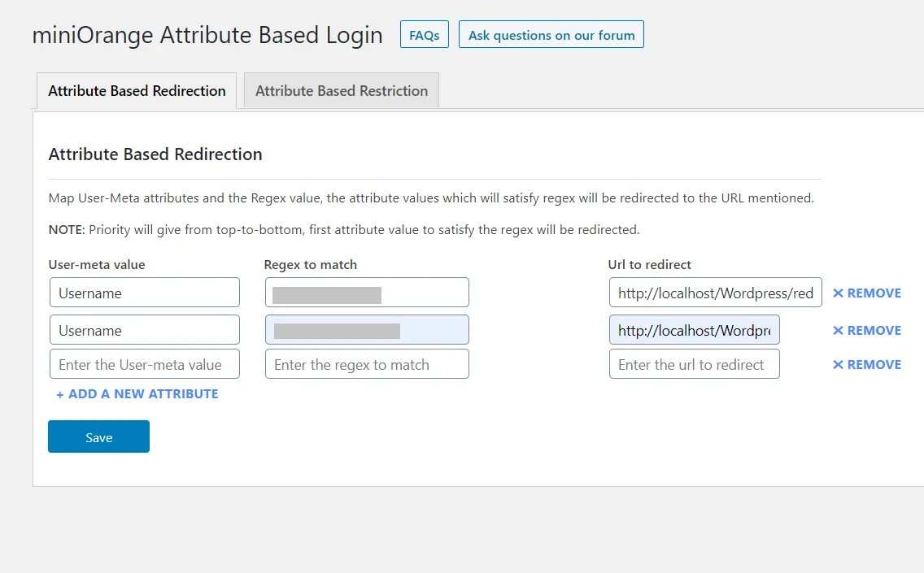This screenshot has width=924, height=573.
Task: Remove the second attribute row
Action: 867,330
